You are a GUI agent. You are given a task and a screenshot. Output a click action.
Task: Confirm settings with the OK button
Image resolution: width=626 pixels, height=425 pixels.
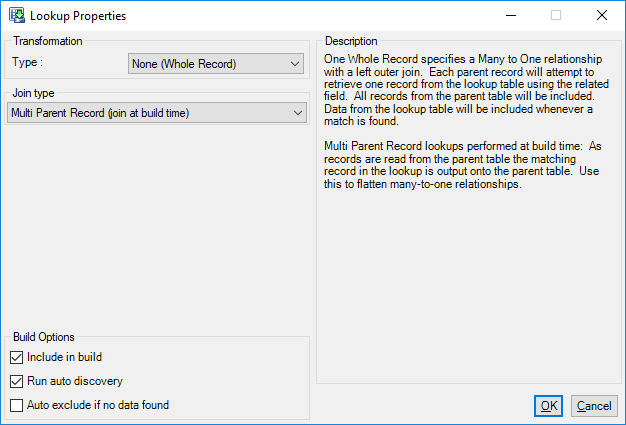[549, 406]
